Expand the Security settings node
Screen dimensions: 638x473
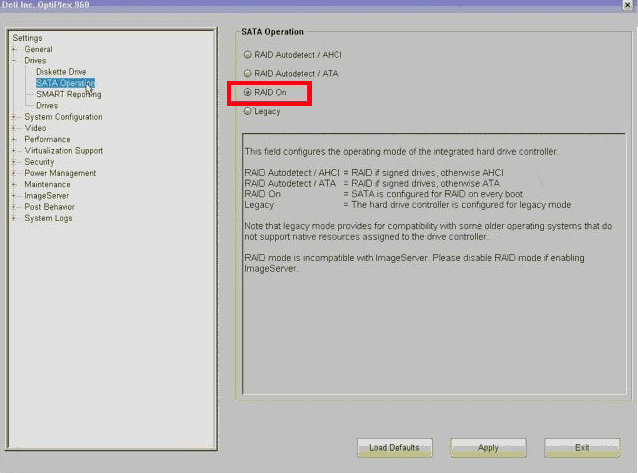[14, 162]
